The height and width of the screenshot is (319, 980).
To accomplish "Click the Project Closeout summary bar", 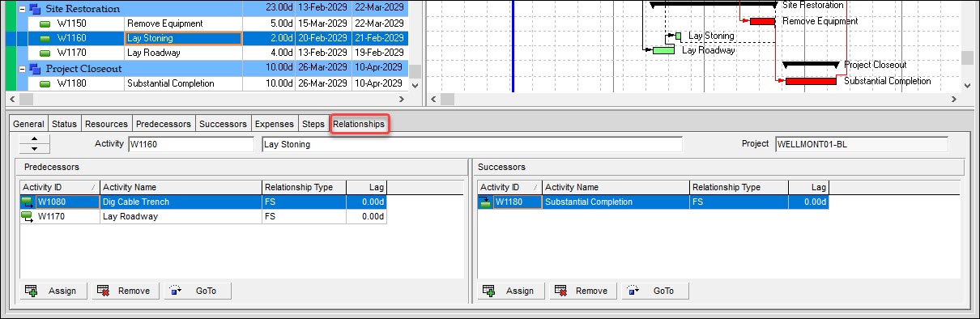I will pyautogui.click(x=811, y=64).
